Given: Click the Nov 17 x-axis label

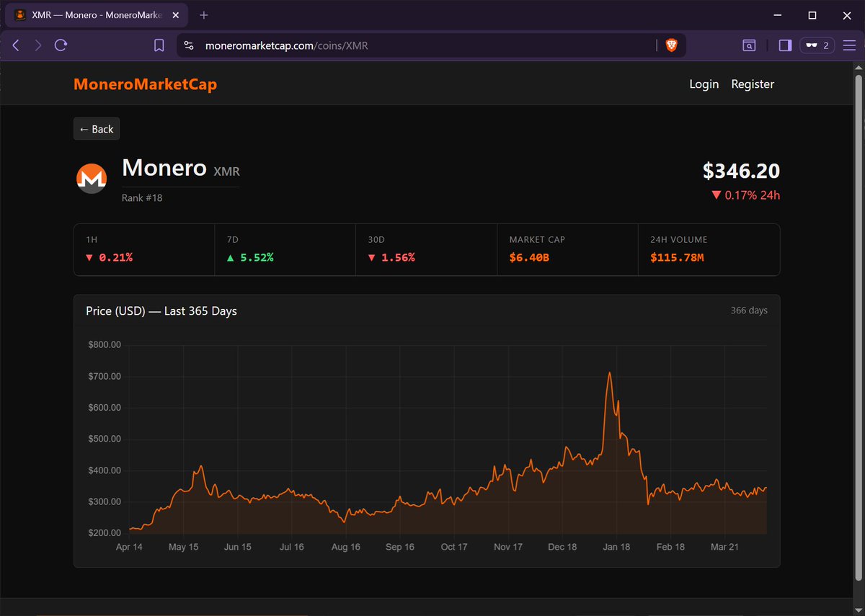Looking at the screenshot, I should tap(508, 548).
